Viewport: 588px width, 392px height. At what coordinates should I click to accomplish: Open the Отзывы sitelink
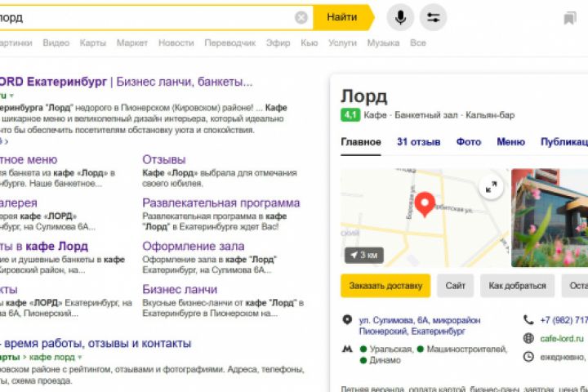(x=164, y=160)
